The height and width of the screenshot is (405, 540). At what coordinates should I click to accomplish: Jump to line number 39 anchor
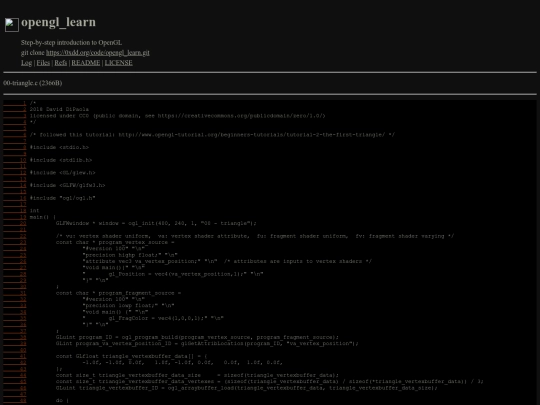click(15, 344)
